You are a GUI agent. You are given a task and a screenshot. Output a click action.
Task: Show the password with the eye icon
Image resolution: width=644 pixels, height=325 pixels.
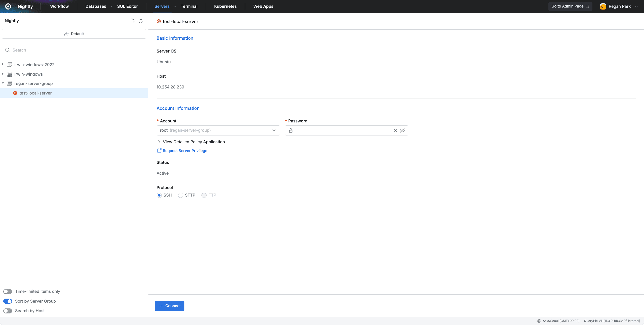click(x=402, y=130)
